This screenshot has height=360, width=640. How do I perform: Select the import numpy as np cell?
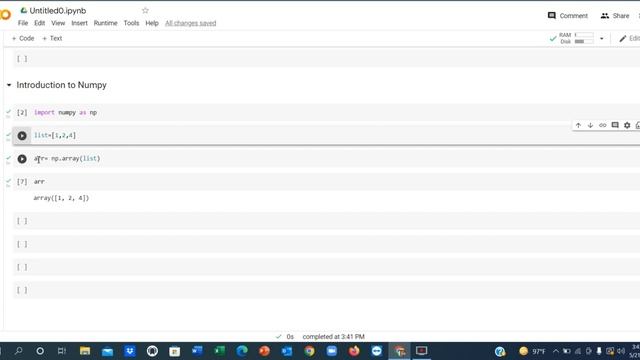(x=327, y=112)
